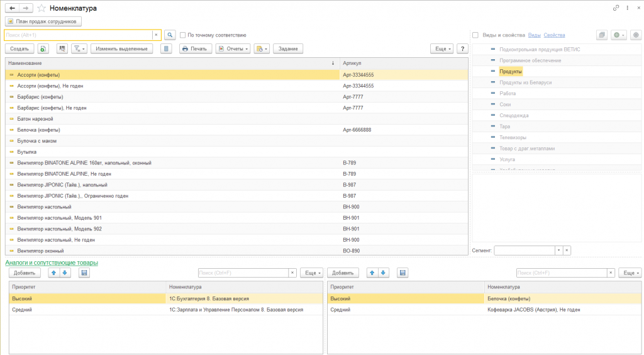Sort by the Наименование column header
Screen dimensions: 644x355
coord(172,64)
